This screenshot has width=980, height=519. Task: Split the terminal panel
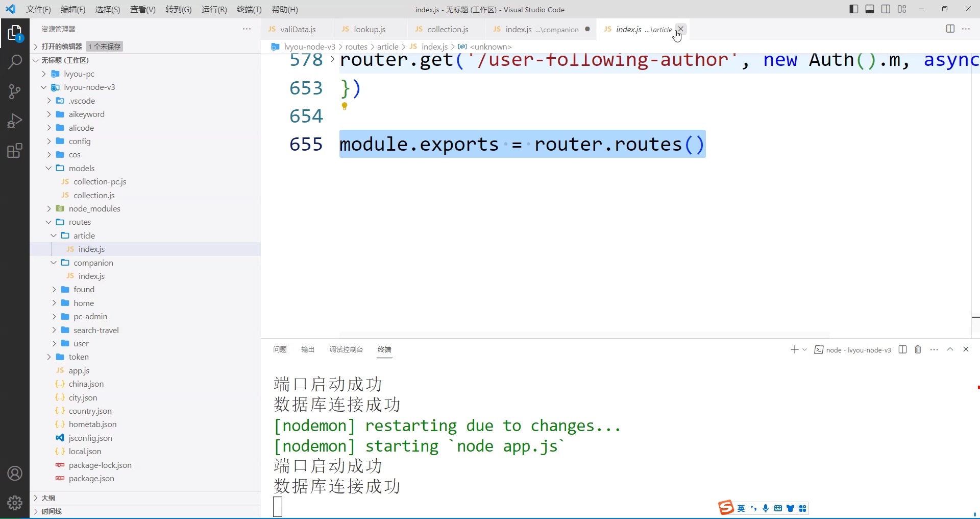click(902, 349)
